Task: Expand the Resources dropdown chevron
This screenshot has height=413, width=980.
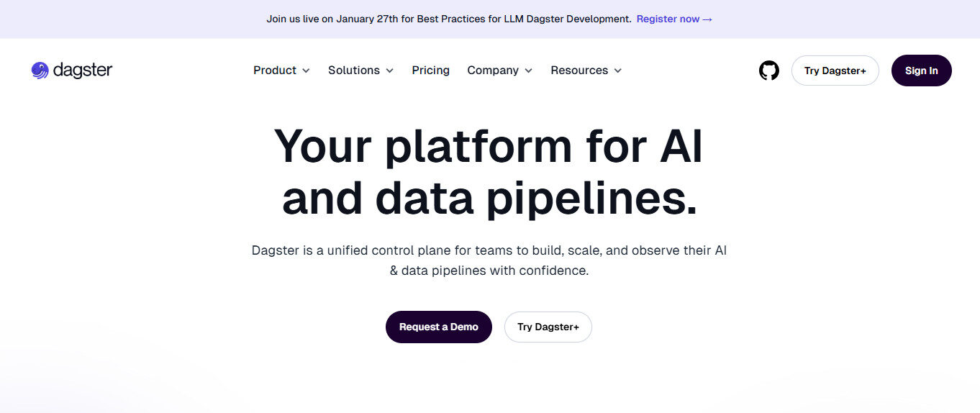Action: pos(617,71)
